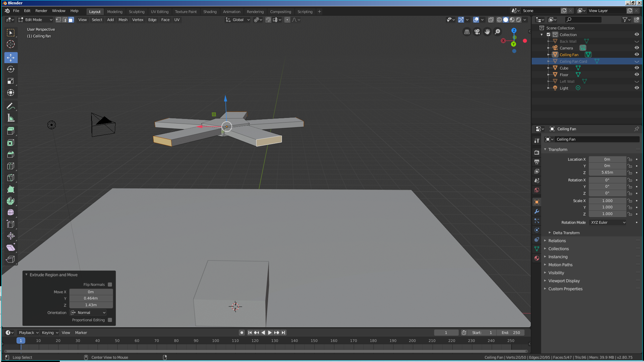Switch to the Shading workspace tab
Image resolution: width=644 pixels, height=362 pixels.
210,11
